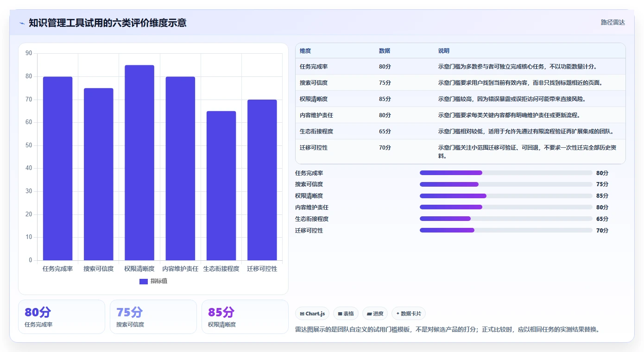644x352 pixels.
Task: Click the 内容维护责任 bar in the chart
Action: point(180,169)
